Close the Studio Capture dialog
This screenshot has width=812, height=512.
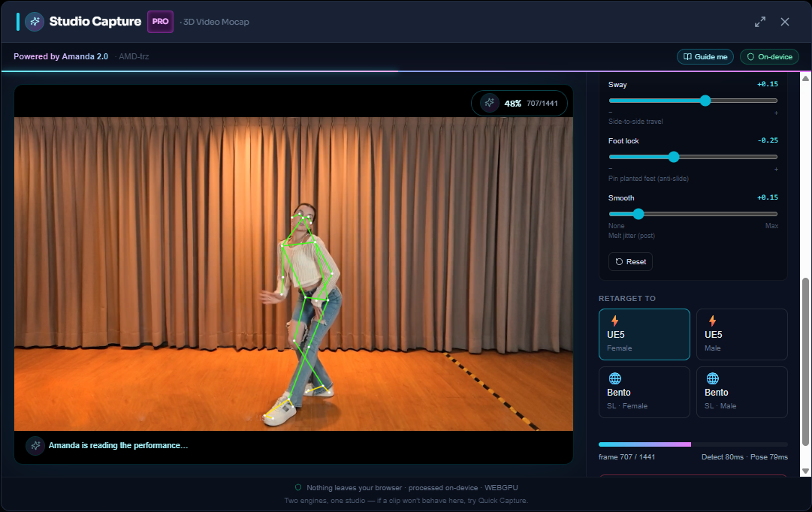pyautogui.click(x=784, y=22)
